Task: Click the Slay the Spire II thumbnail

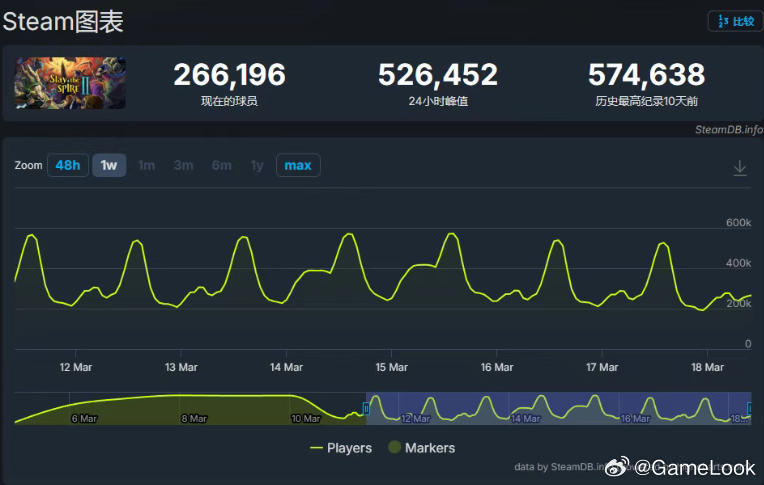Action: point(70,83)
